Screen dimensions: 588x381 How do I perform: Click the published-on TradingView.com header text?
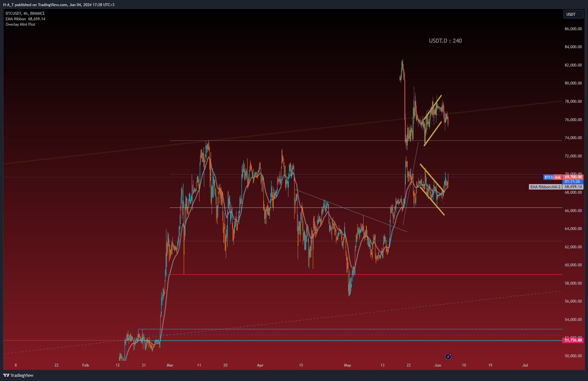(x=58, y=5)
